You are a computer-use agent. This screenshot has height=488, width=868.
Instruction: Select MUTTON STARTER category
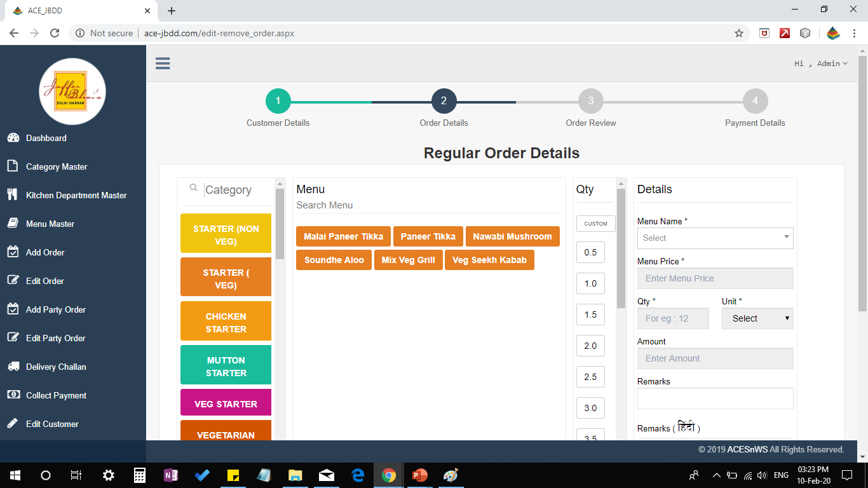226,365
